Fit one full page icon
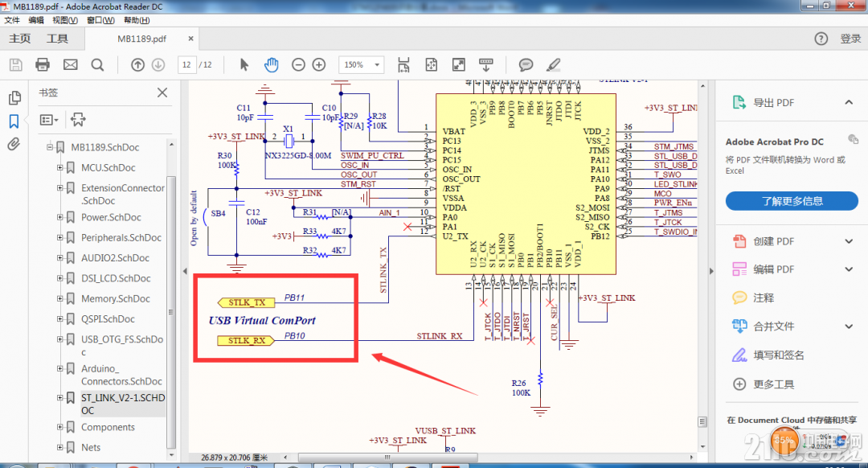Screen dimensions: 868x468 (x=432, y=65)
